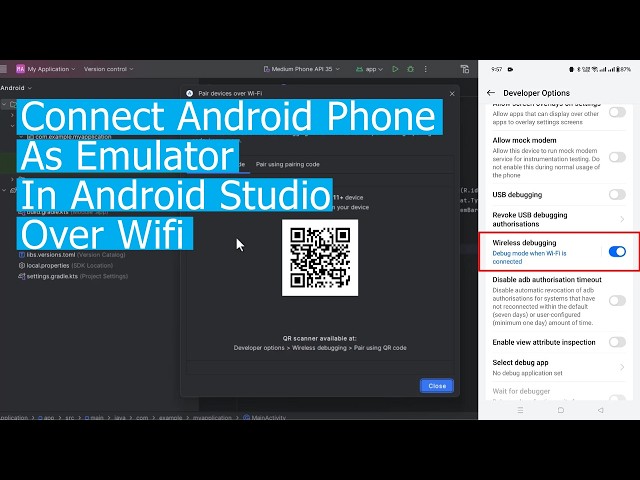Open the app run configuration dropdown
640x480 pixels.
[x=369, y=69]
